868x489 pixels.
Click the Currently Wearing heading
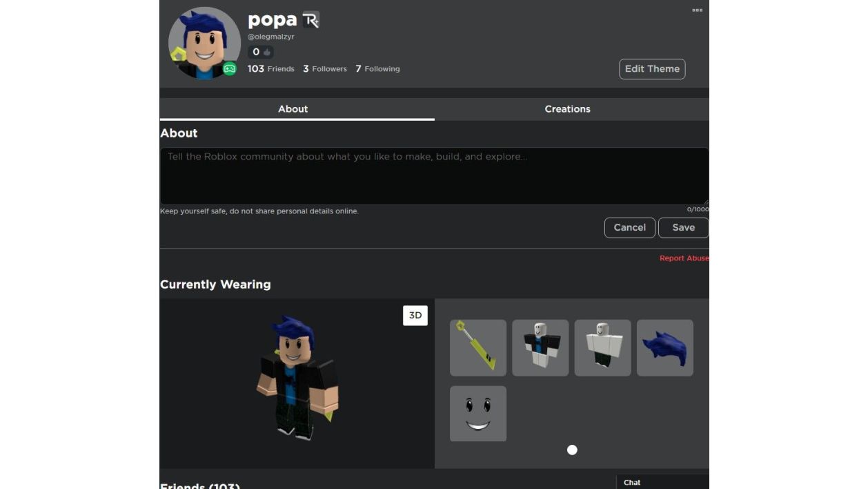215,285
